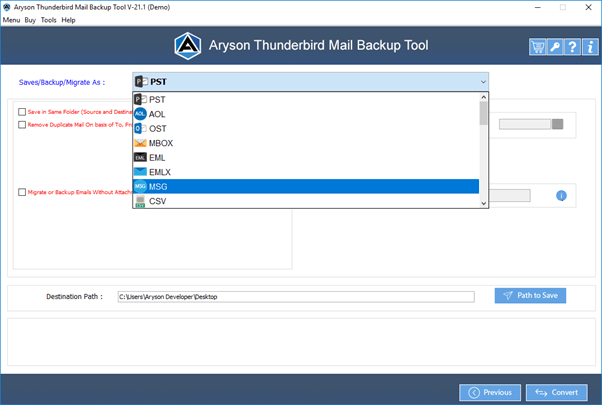Click the dropdown list scrollbar thumb
The height and width of the screenshot is (405, 602).
tap(484, 113)
